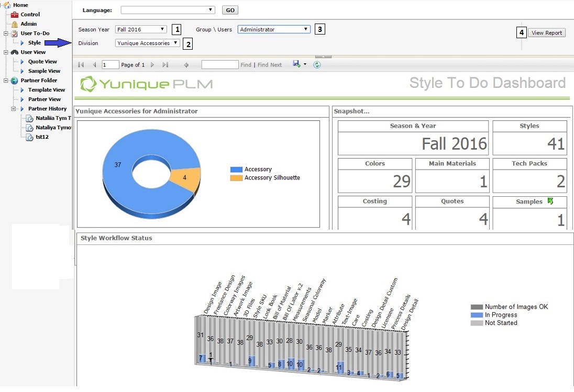
Task: Click the Nataliia Tym T history icon
Action: [x=30, y=118]
